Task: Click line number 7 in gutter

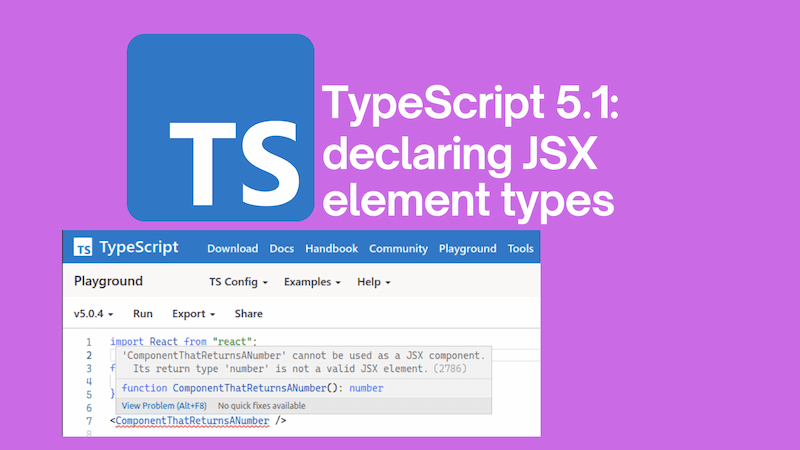Action: (x=89, y=421)
